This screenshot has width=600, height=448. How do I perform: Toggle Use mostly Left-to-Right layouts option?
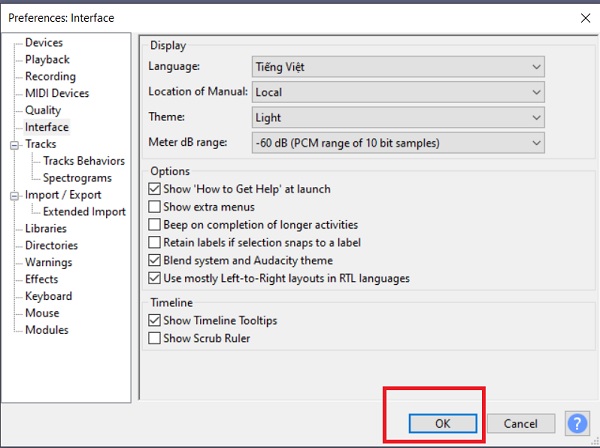click(154, 278)
